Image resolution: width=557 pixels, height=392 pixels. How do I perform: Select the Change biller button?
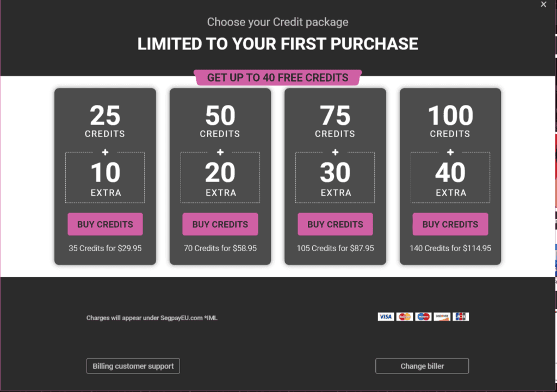[x=422, y=366]
